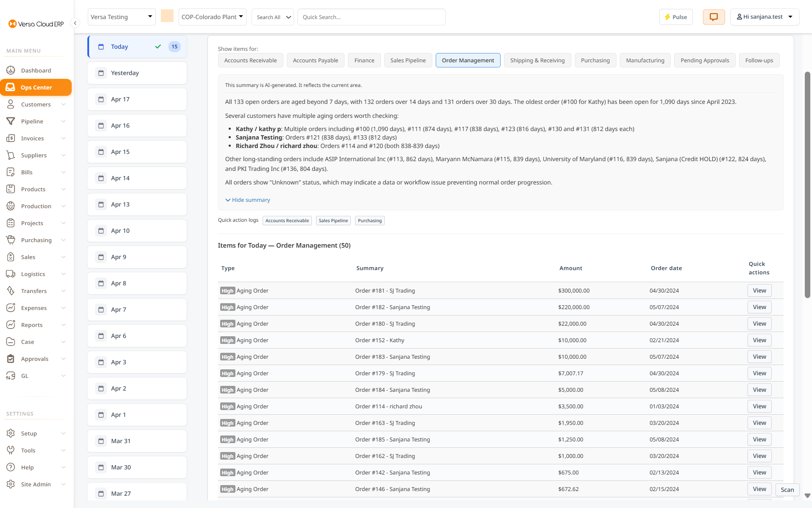Open the chat message icon button
The height and width of the screenshot is (508, 812).
click(x=714, y=17)
